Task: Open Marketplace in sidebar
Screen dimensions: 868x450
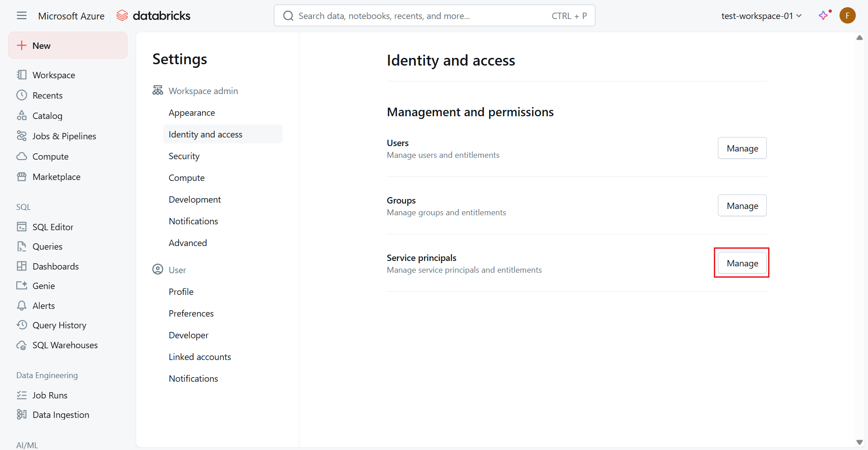Action: click(x=57, y=177)
